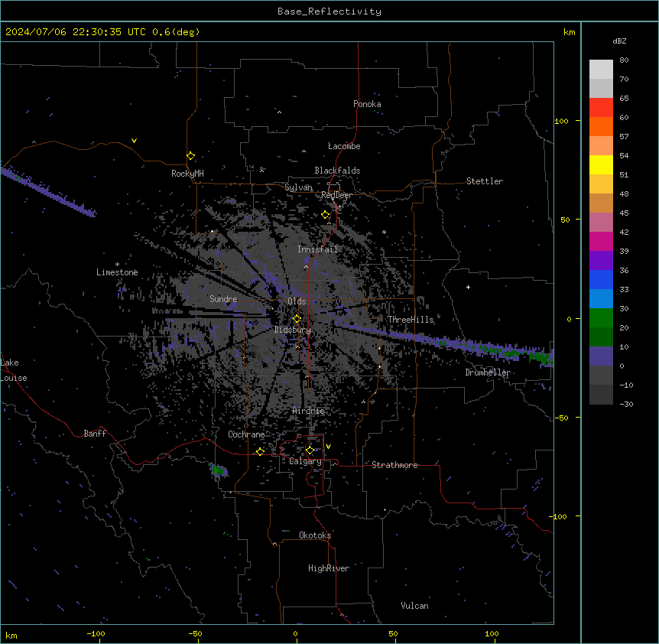Click the Innisfail town label

317,249
